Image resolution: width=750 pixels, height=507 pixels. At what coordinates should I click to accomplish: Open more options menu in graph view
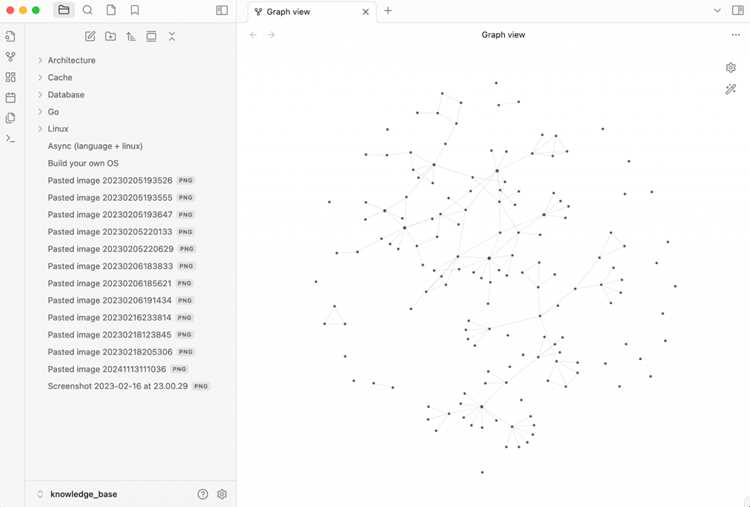tap(736, 35)
